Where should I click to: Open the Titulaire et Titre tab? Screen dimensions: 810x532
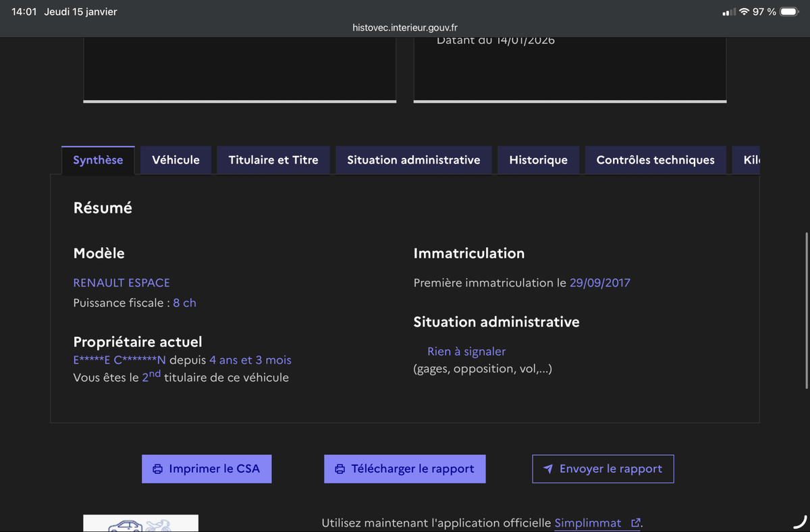(x=273, y=160)
